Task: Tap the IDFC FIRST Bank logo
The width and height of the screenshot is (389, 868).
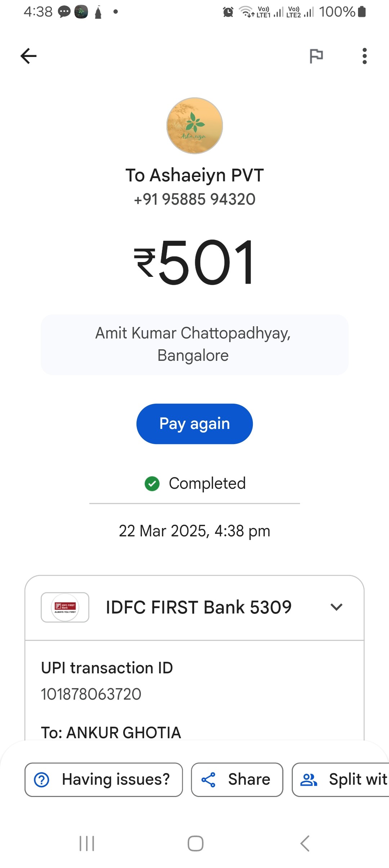Action: click(65, 607)
